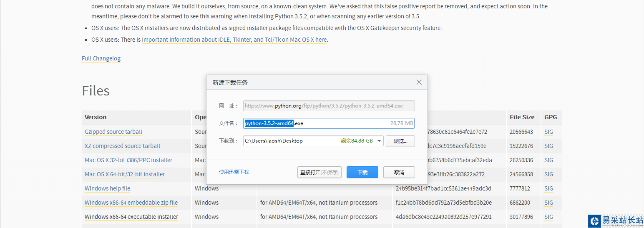644x228 pixels.
Task: Click SIG link for Gzipped source tarball
Action: coord(548,132)
